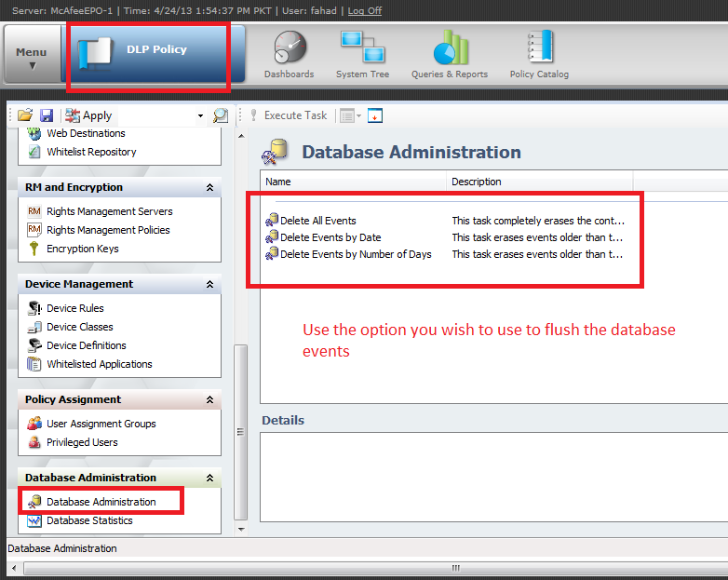Open Encryption Keys
This screenshot has width=728, height=580.
(x=83, y=249)
